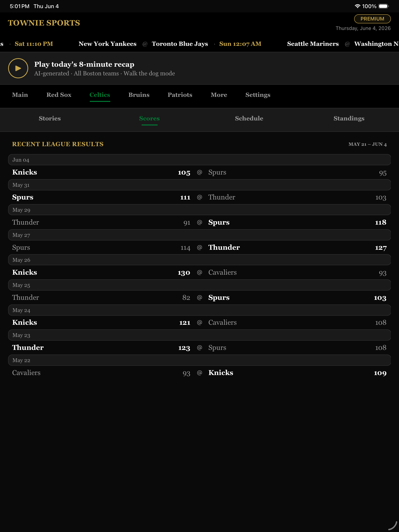Switch to the Red Sox tab

(x=59, y=95)
